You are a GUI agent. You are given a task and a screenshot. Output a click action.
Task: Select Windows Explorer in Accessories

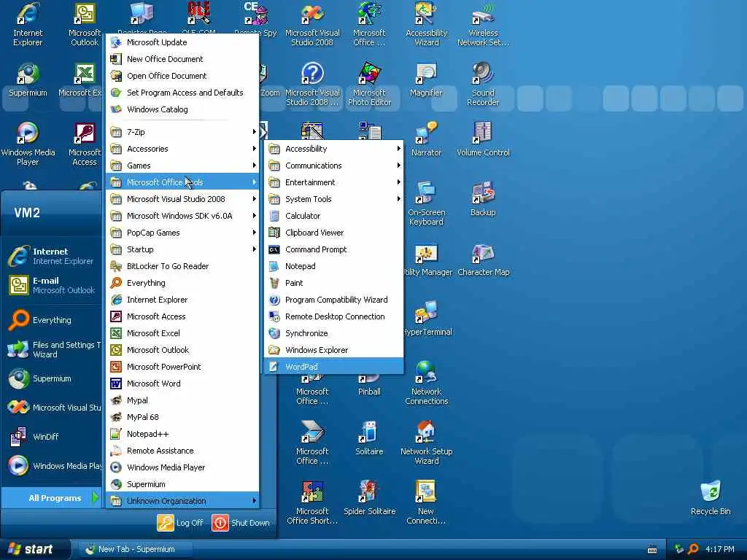[333, 350]
